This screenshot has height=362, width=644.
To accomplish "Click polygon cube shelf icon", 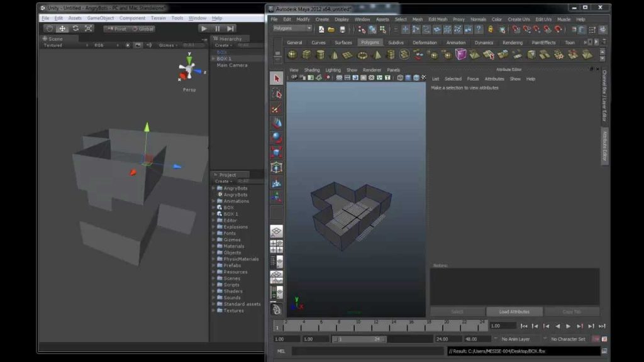I will [306, 55].
